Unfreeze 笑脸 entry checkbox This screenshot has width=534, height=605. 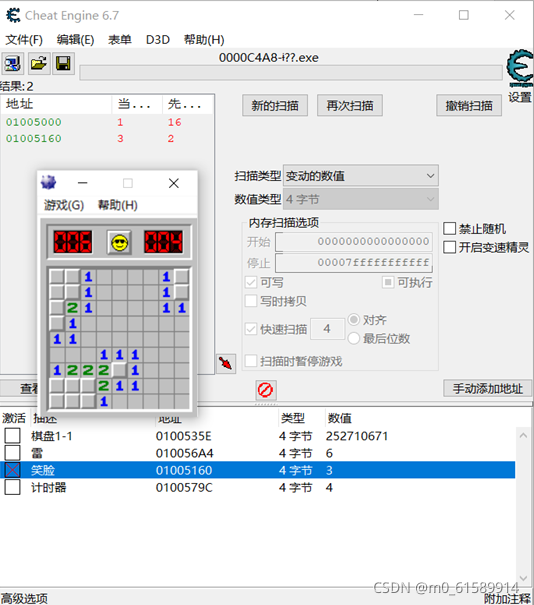pos(13,470)
